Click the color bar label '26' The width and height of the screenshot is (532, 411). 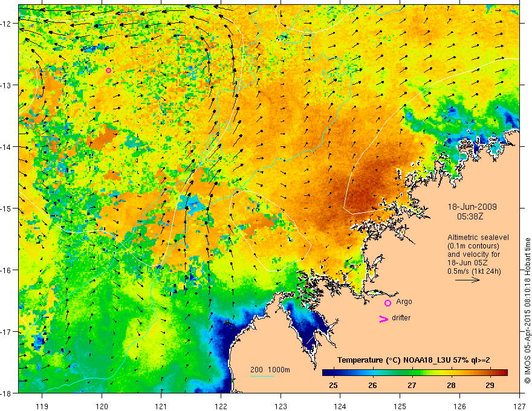point(372,386)
